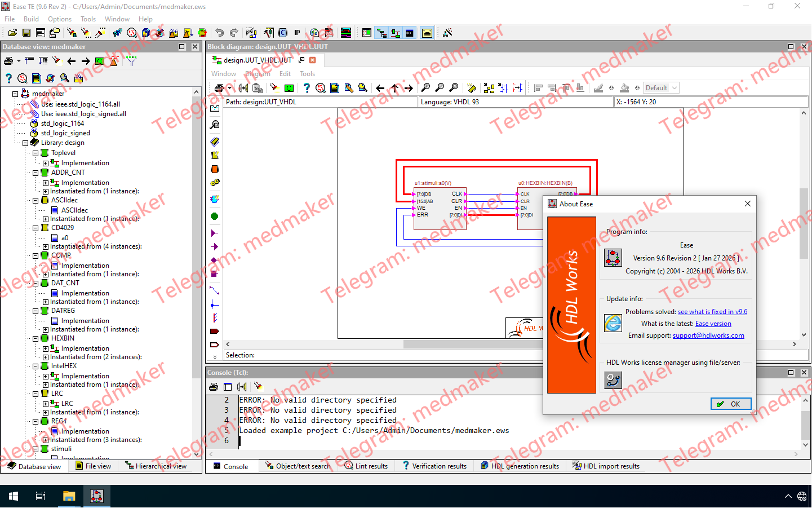Open Help via the question mark icon
This screenshot has width=812, height=508.
[x=306, y=88]
